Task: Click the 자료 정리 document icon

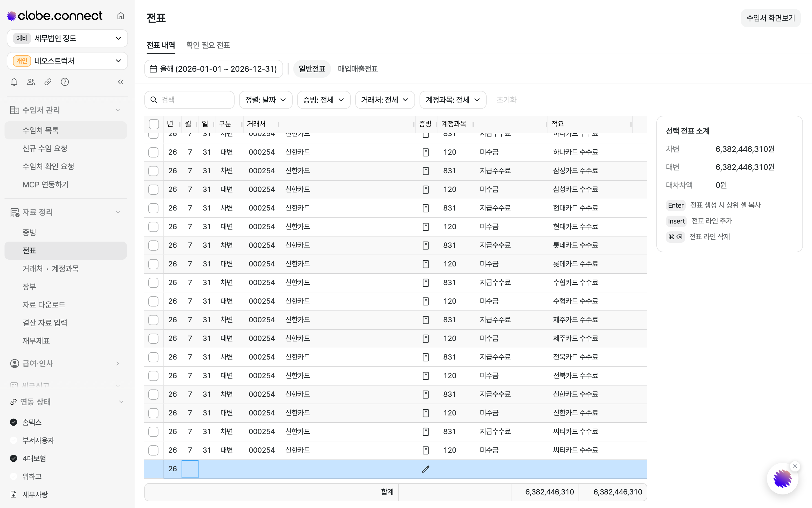Action: click(x=14, y=212)
